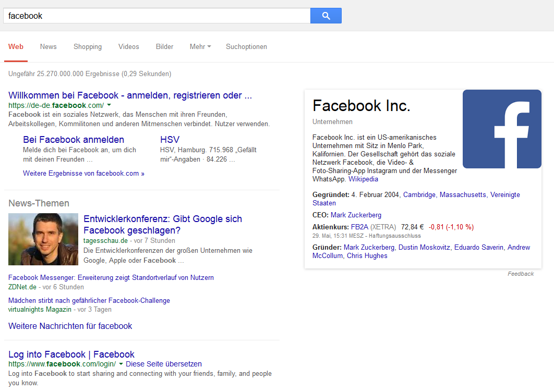554x392 pixels.
Task: Click the Facebook "f" logo image
Action: pos(501,129)
